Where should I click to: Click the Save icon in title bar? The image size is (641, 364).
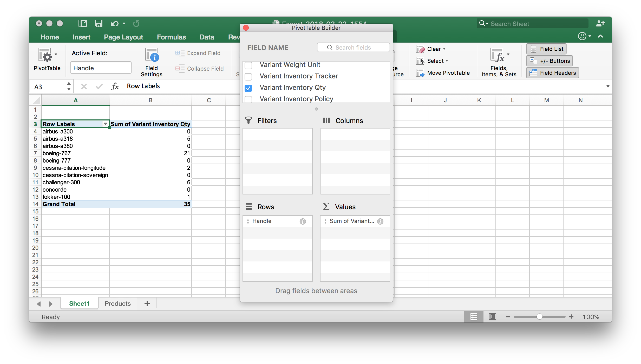pos(99,24)
